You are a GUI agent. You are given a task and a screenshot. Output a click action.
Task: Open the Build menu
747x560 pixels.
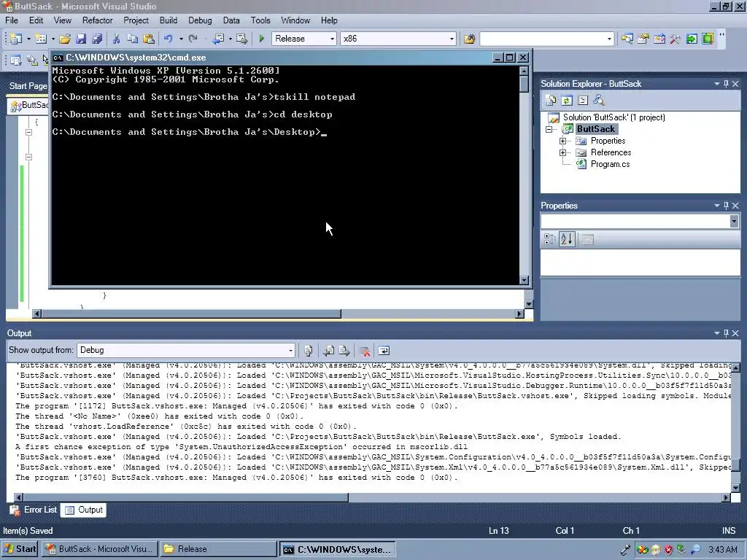click(169, 20)
